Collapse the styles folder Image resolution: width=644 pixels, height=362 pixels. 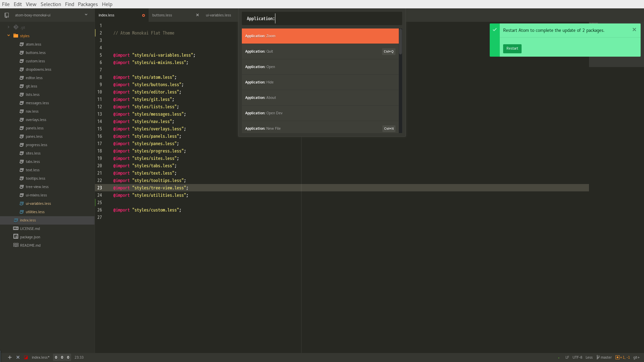point(8,36)
